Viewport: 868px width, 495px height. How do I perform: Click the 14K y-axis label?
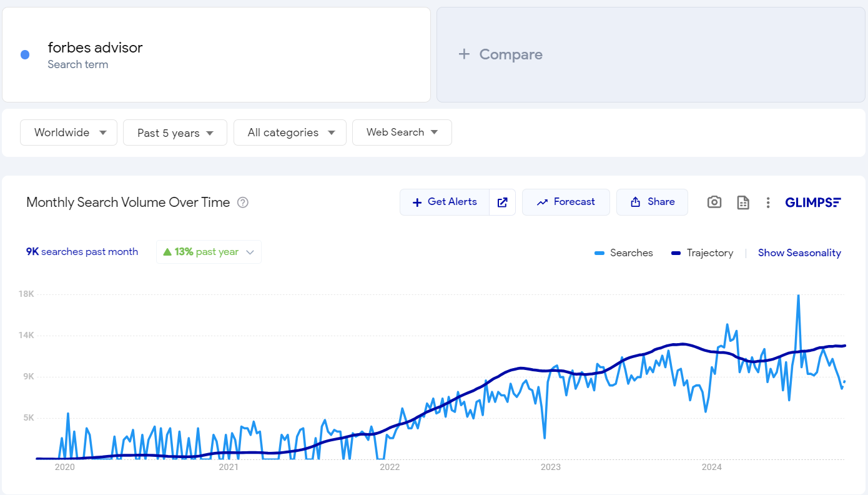[x=26, y=335]
